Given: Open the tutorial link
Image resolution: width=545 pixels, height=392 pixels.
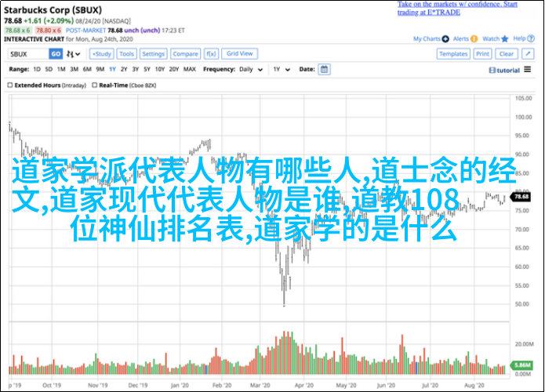Looking at the screenshot, I should [x=504, y=71].
